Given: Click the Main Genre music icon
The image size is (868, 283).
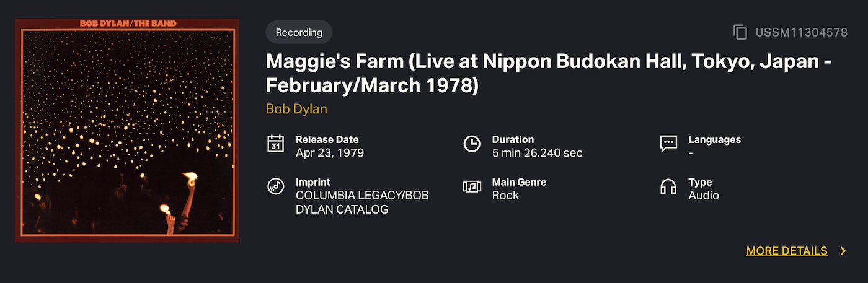Looking at the screenshot, I should 472,186.
